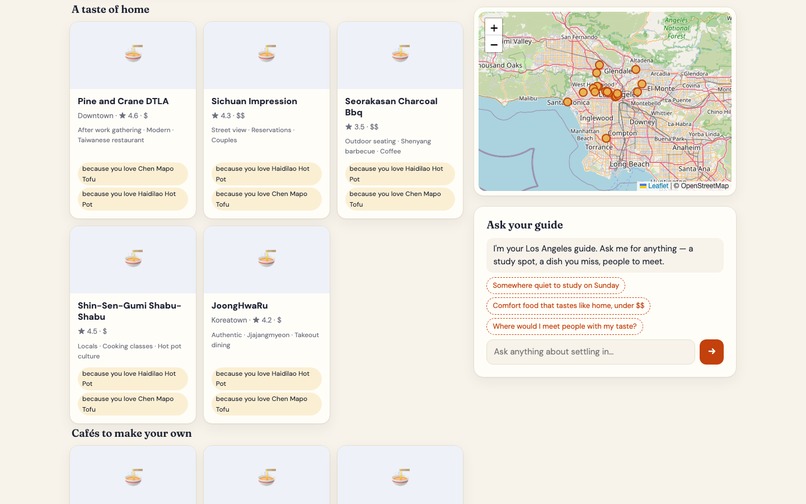Screen dimensions: 806x504
Task: Select the Glendale map marker
Action: click(636, 69)
